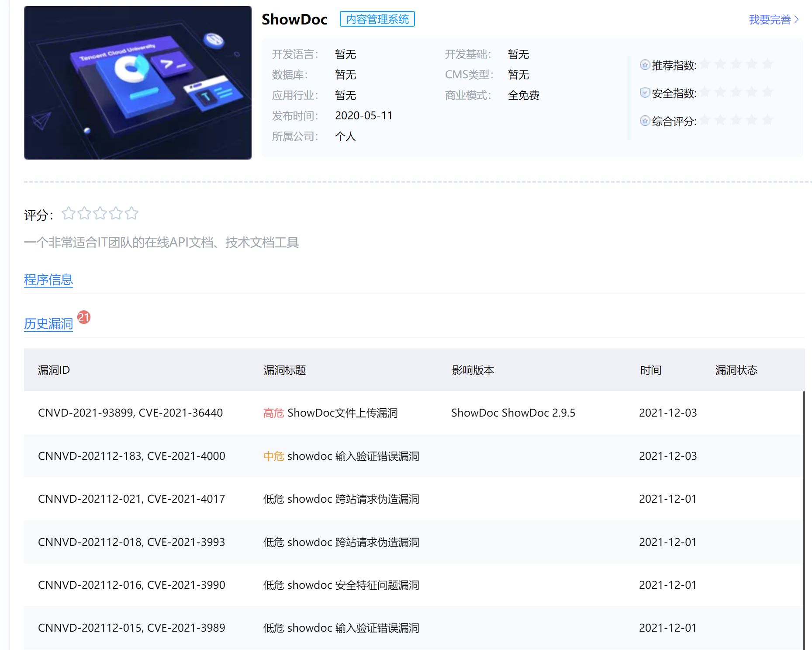Open the 低危 showdoc 安全特征问题漏洞 entry
The width and height of the screenshot is (812, 650).
(x=341, y=585)
